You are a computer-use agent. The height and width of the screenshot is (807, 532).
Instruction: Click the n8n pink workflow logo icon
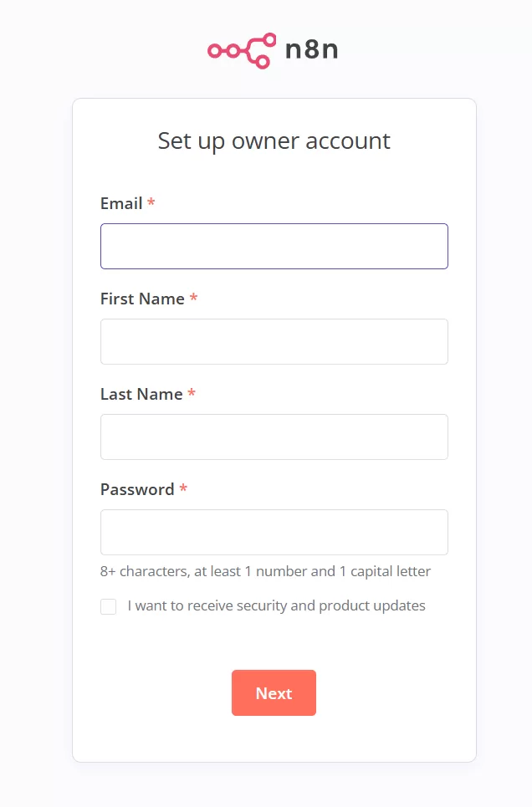[242, 51]
